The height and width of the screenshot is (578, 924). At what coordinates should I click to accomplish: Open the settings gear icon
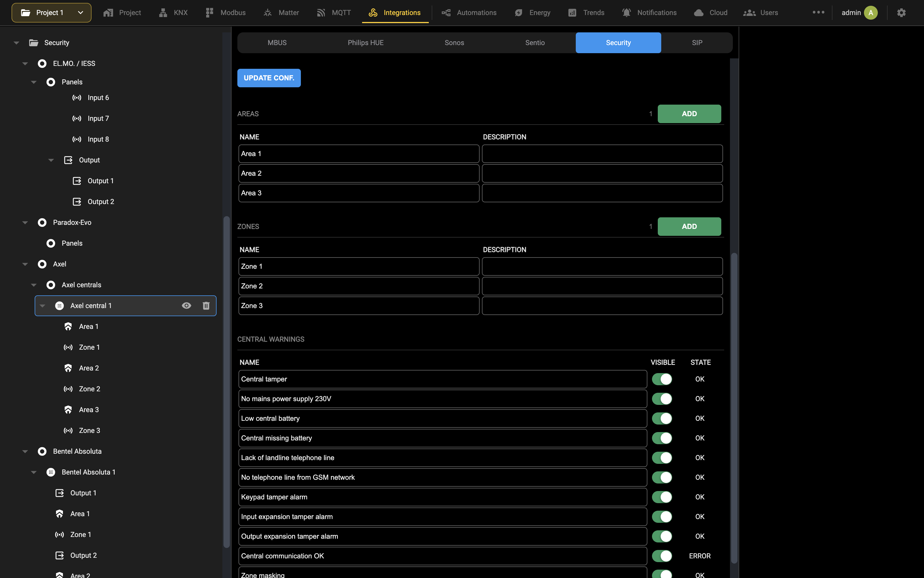901,13
